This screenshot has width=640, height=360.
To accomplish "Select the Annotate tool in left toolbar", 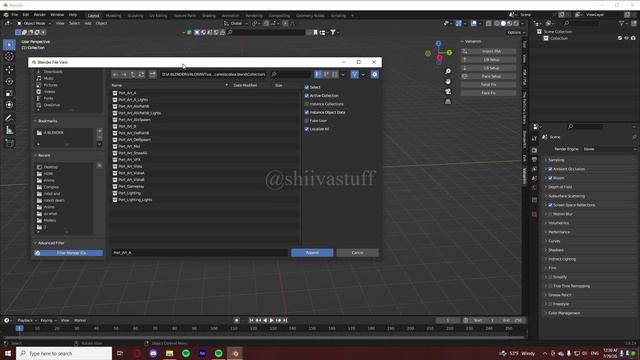I will [x=9, y=118].
